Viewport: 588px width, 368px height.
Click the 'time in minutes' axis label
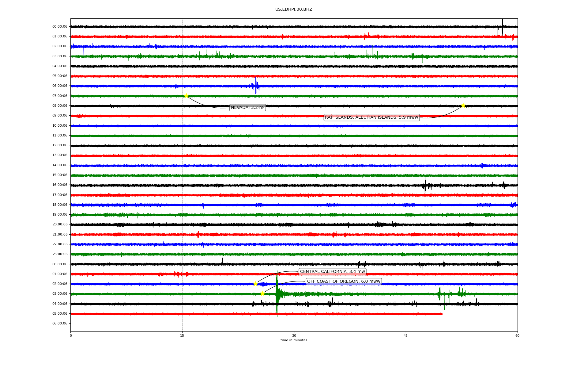(x=294, y=340)
